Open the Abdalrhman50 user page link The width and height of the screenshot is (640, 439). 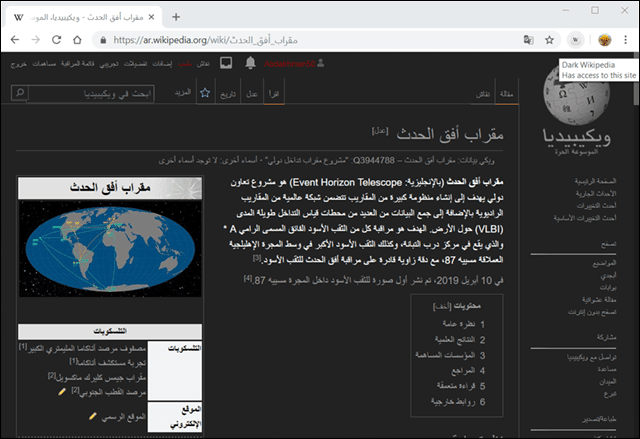coord(289,64)
